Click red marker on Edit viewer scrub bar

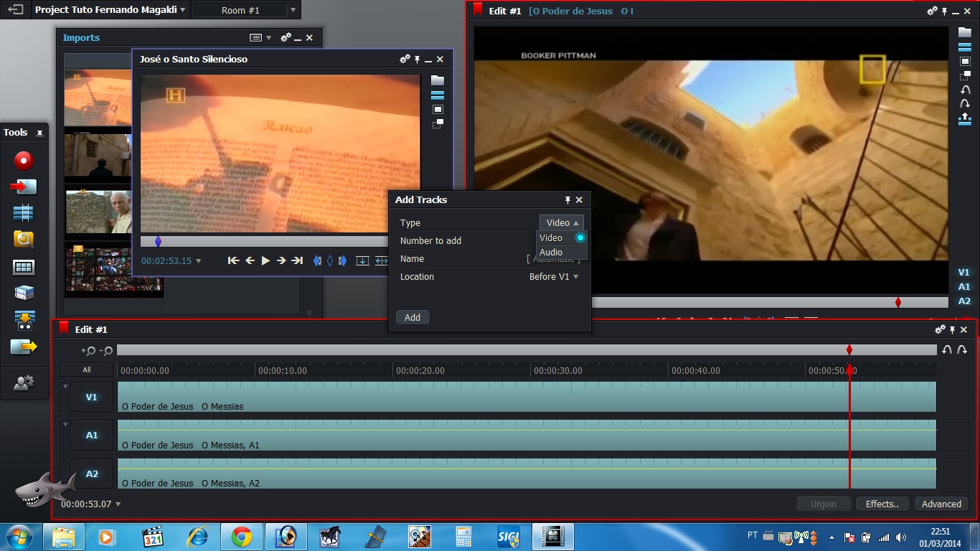click(898, 303)
